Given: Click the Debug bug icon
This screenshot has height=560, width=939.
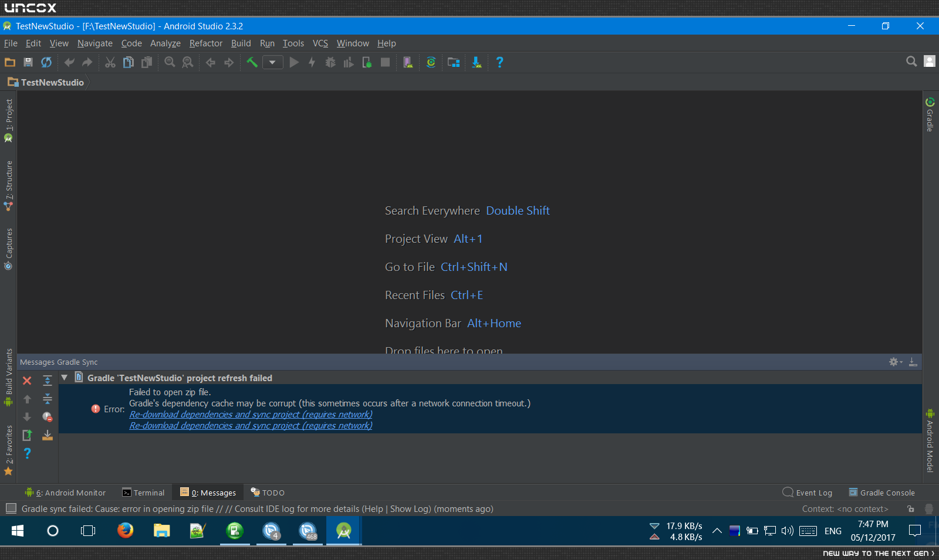Looking at the screenshot, I should tap(330, 62).
